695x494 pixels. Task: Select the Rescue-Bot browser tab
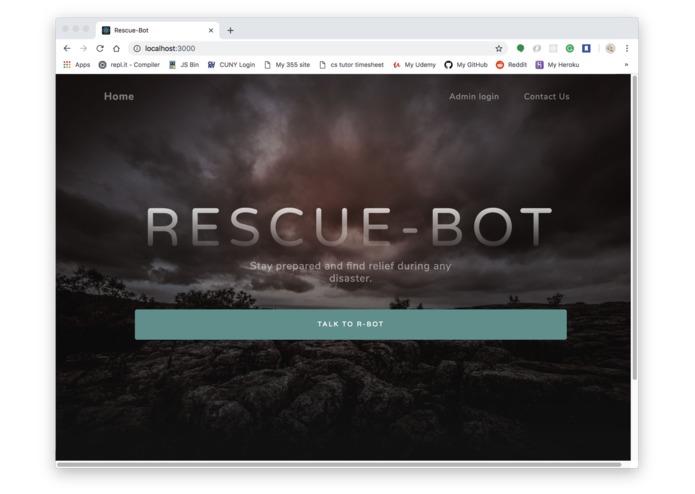coord(157,30)
